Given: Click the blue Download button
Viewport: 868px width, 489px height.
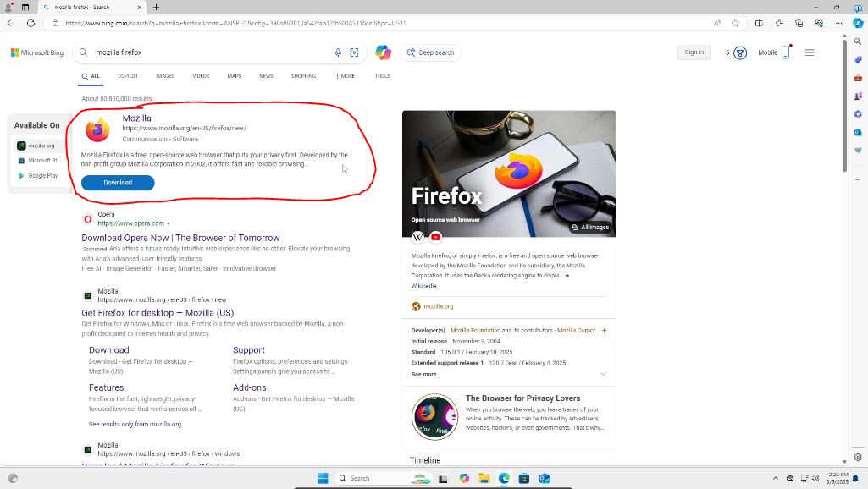Looking at the screenshot, I should point(118,183).
